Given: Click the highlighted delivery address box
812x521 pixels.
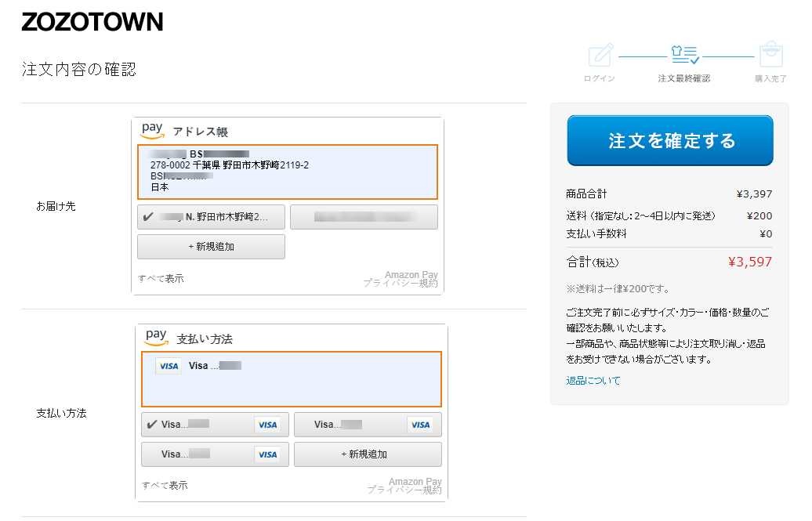Looking at the screenshot, I should [287, 172].
